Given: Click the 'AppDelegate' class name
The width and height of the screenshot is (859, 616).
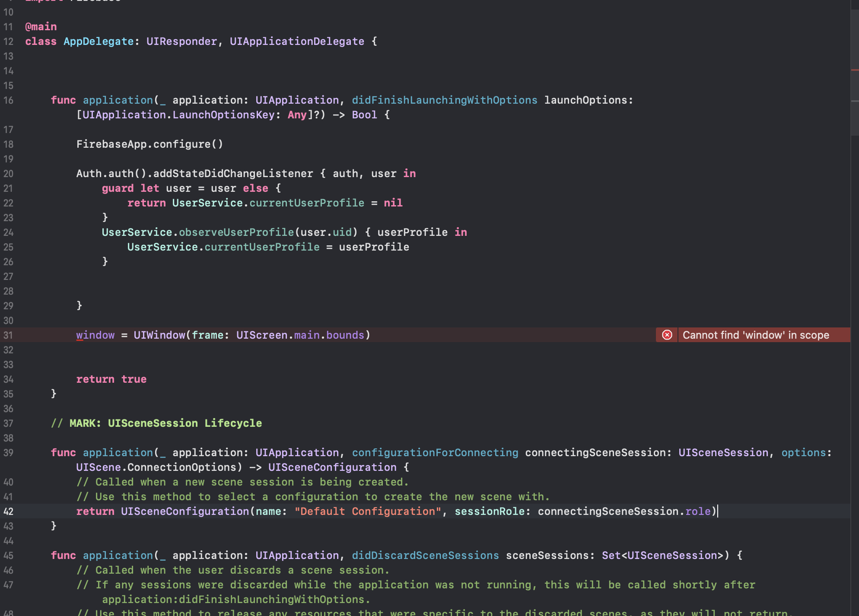Looking at the screenshot, I should point(99,41).
